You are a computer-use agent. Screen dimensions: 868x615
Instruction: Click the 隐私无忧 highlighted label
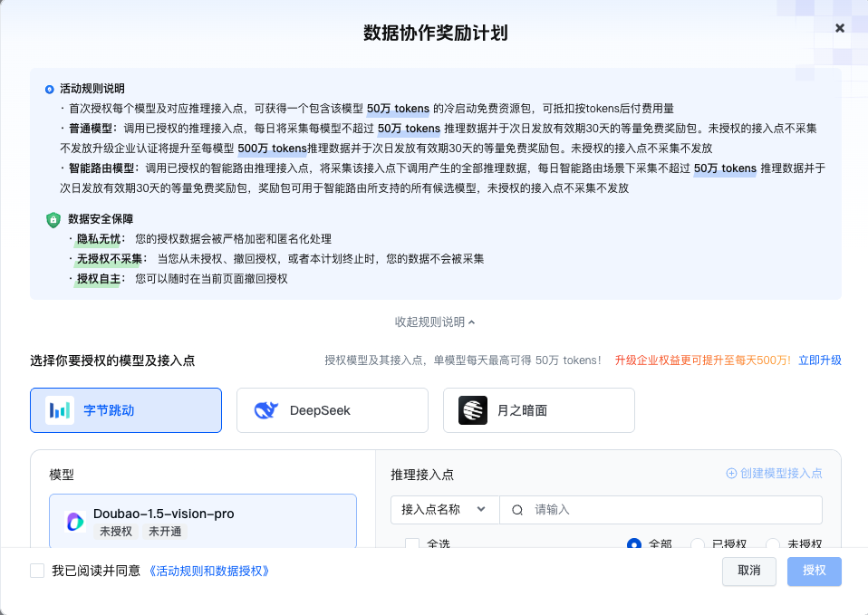[x=99, y=239]
